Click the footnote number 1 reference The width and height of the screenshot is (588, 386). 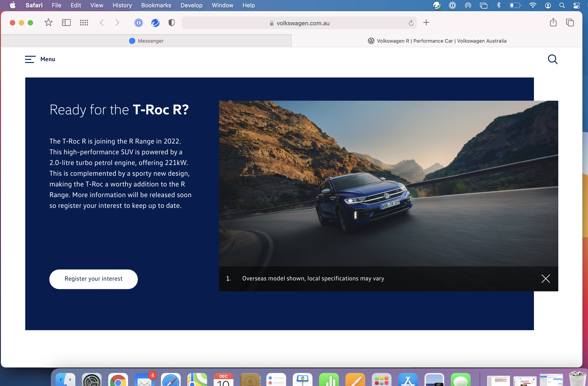[228, 279]
